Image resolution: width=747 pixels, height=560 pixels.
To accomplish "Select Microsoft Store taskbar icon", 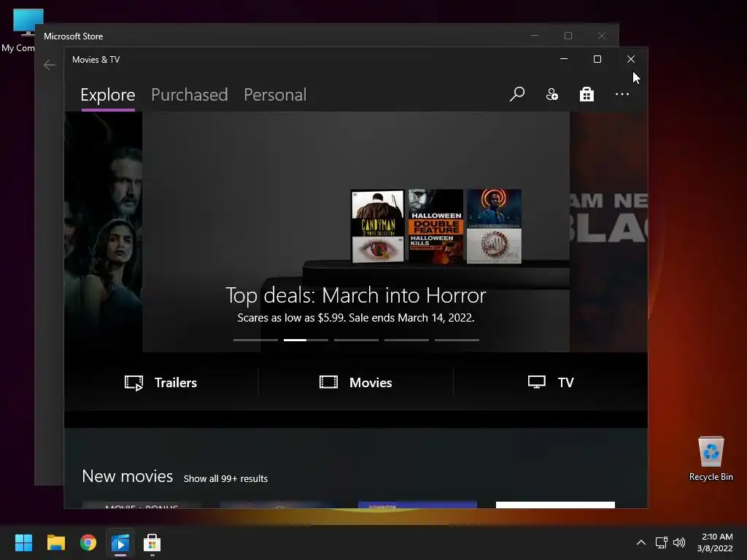I will pos(152,542).
